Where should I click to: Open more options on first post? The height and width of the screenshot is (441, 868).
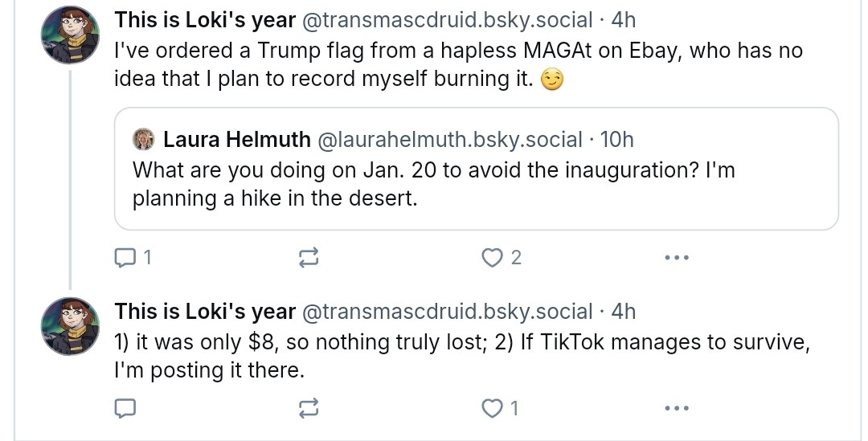click(676, 258)
